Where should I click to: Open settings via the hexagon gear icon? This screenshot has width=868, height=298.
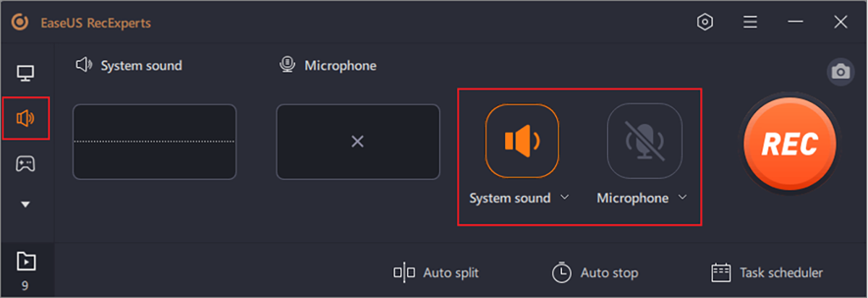(x=705, y=22)
